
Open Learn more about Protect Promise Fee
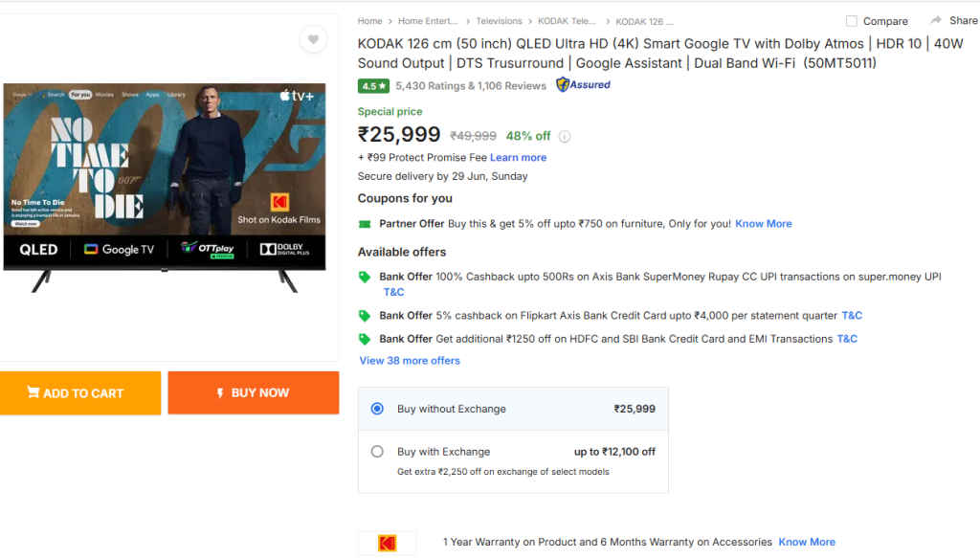[x=518, y=157]
